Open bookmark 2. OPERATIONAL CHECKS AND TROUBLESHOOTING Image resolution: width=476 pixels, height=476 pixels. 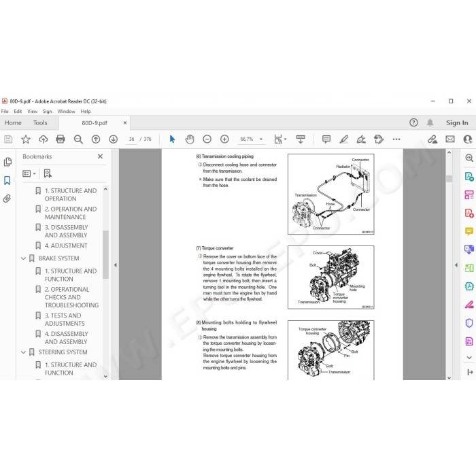point(71,297)
